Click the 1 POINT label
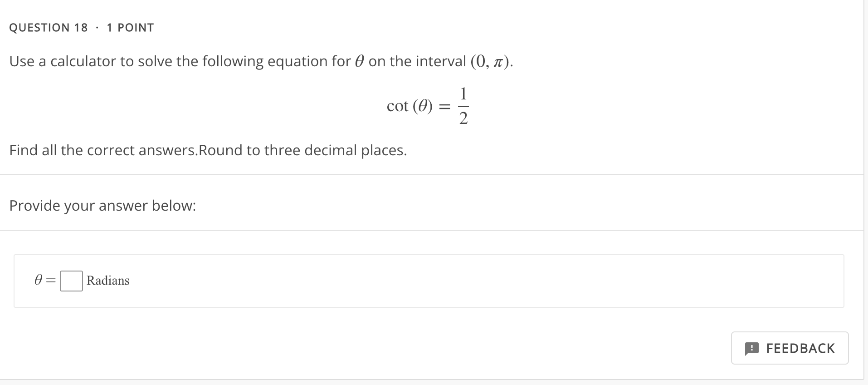The image size is (868, 385). [x=130, y=27]
